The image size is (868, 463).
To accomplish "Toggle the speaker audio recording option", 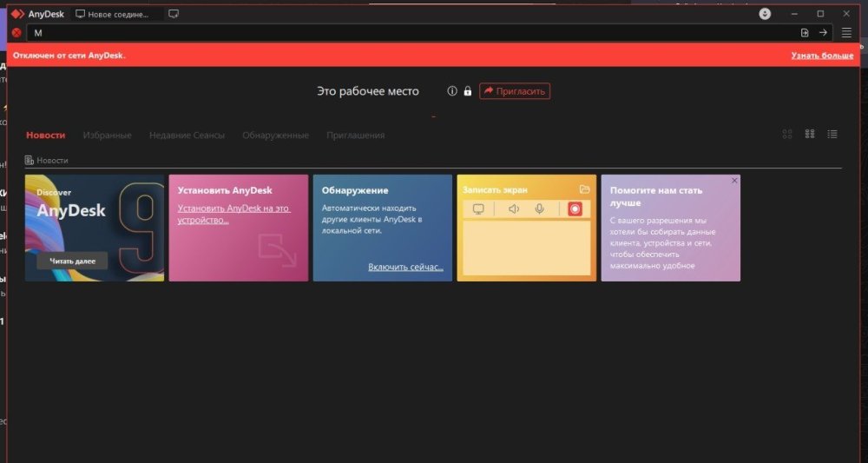I will click(514, 208).
